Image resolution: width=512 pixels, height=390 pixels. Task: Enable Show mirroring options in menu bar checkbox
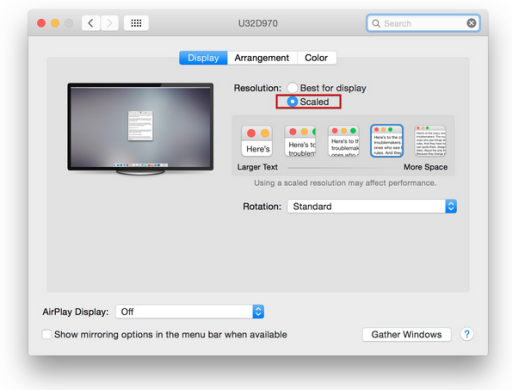coord(47,334)
